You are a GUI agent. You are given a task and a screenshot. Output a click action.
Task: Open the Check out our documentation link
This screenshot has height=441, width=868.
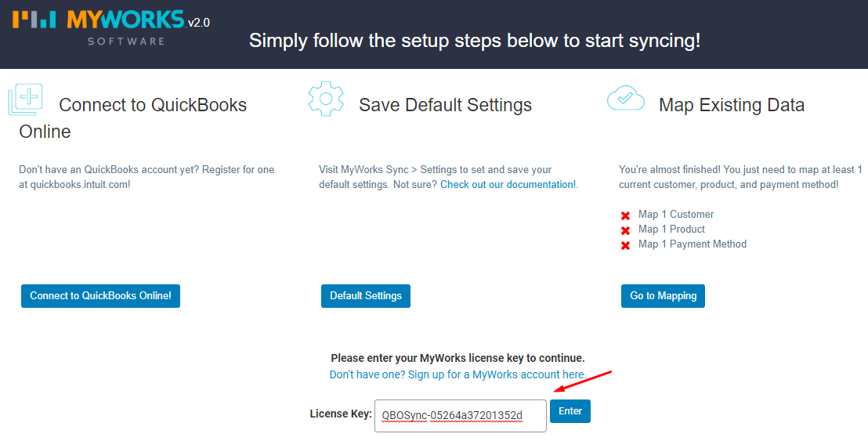(x=508, y=185)
